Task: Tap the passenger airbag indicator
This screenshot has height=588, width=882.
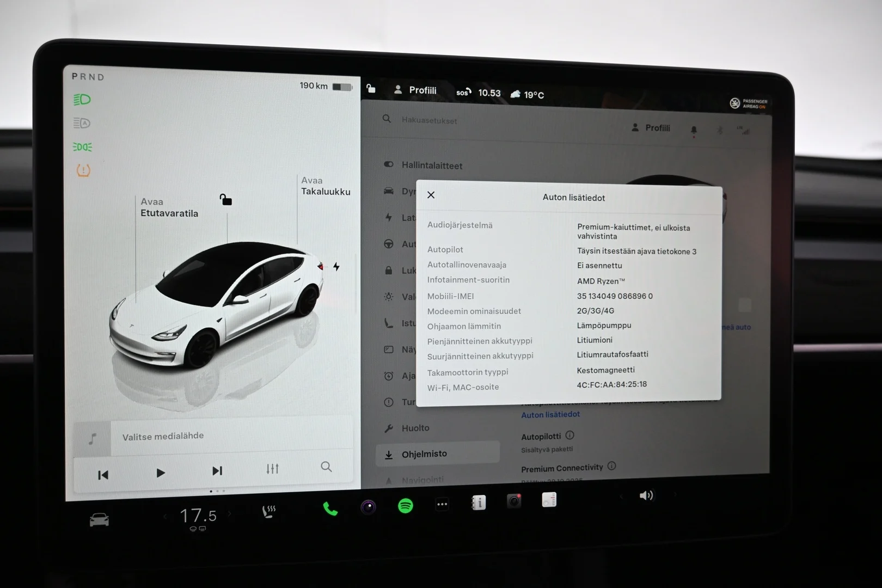Action: (749, 103)
